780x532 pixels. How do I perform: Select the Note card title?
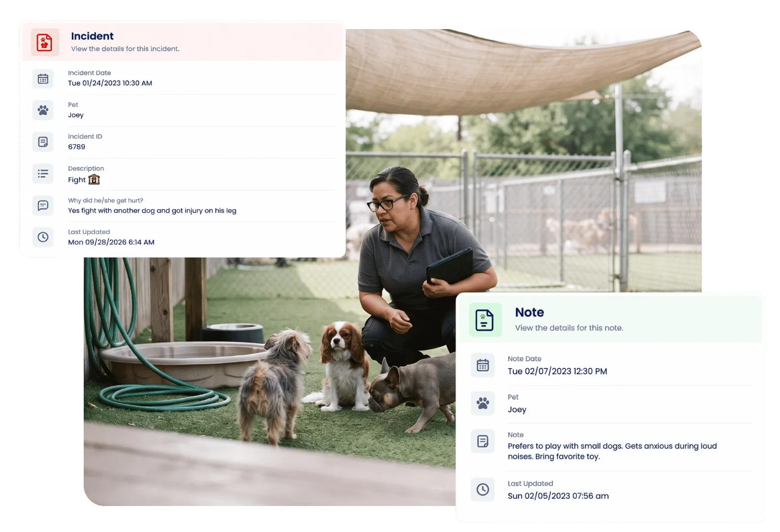529,312
